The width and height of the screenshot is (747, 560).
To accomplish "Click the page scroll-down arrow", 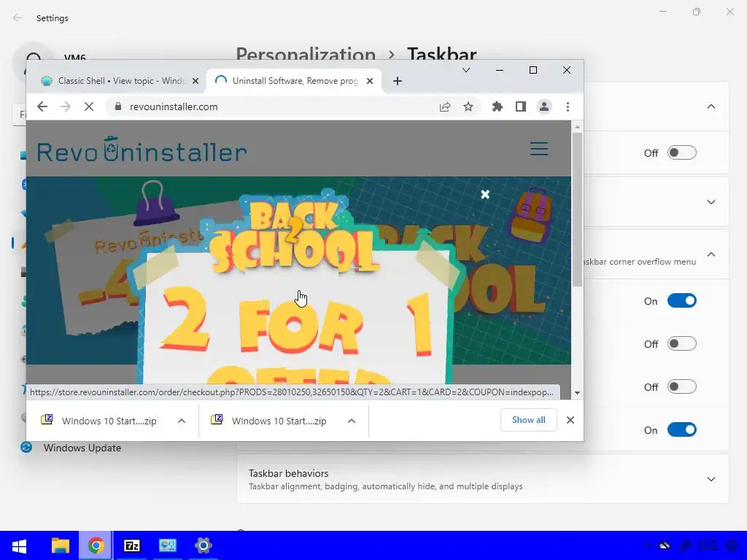I will (x=577, y=393).
